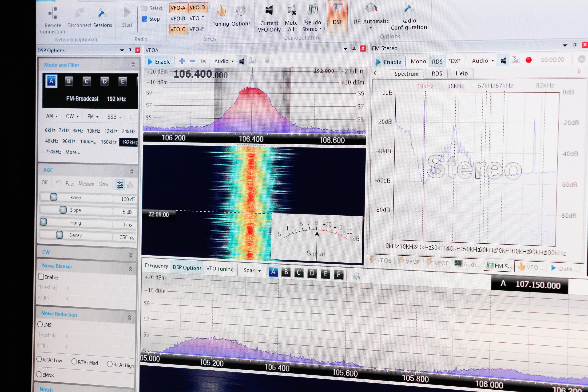The height and width of the screenshot is (392, 588).
Task: Click the Signal S-meter display
Action: [x=317, y=238]
